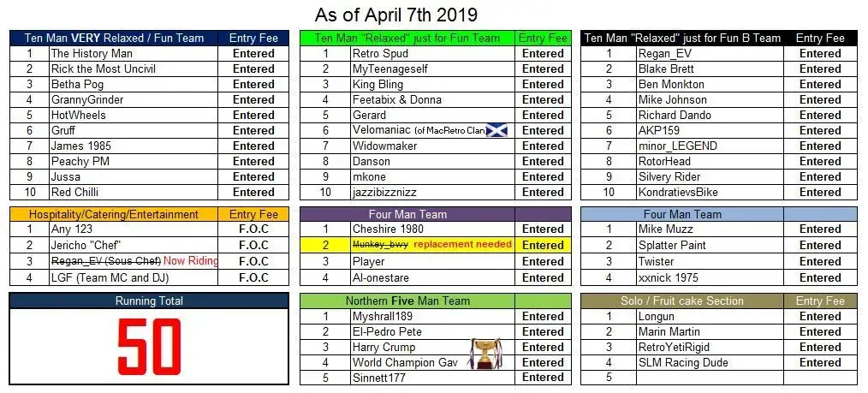Select the 'As of April 7th 2019' title
868x393 pixels.
[x=395, y=15]
